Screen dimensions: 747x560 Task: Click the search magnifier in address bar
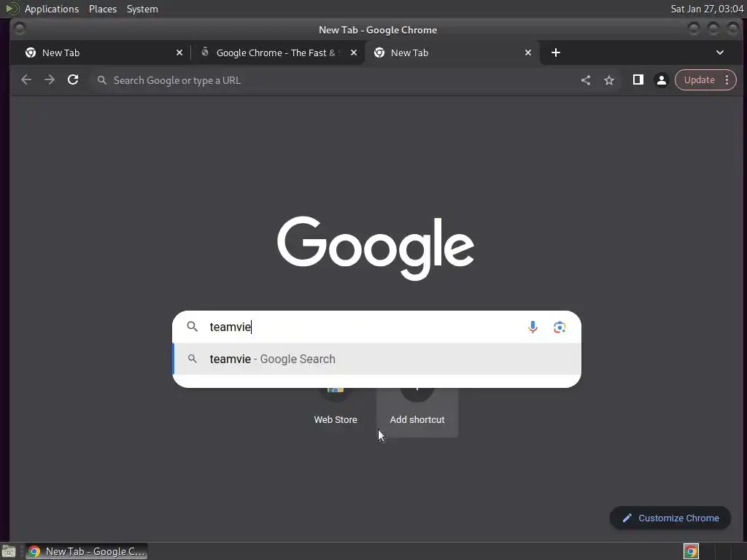(101, 80)
